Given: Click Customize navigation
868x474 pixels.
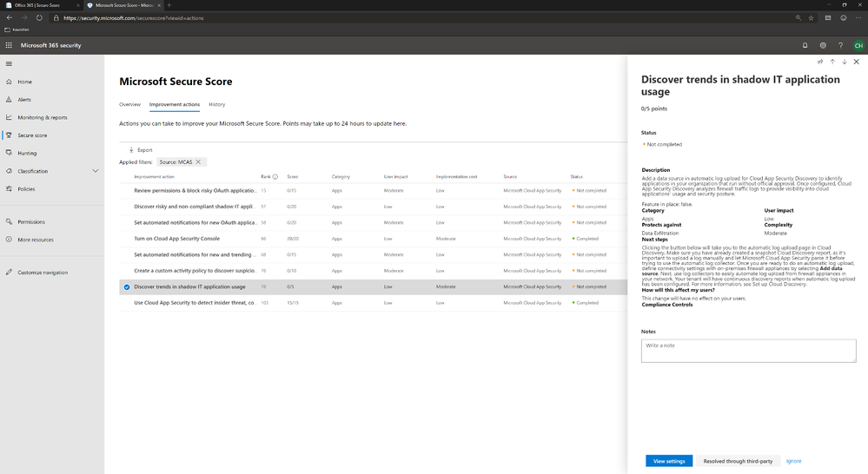Looking at the screenshot, I should [43, 272].
